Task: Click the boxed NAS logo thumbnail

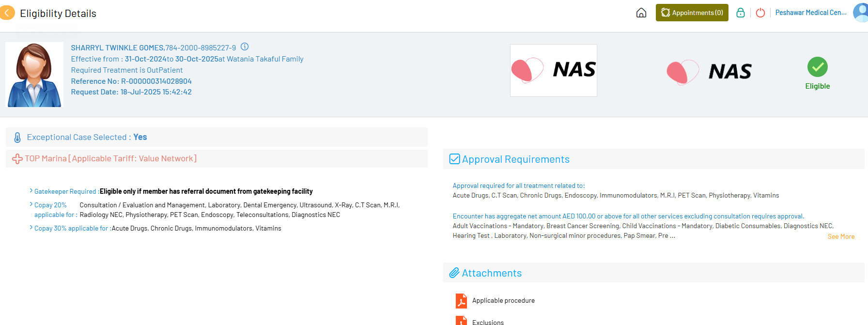Action: 553,71
